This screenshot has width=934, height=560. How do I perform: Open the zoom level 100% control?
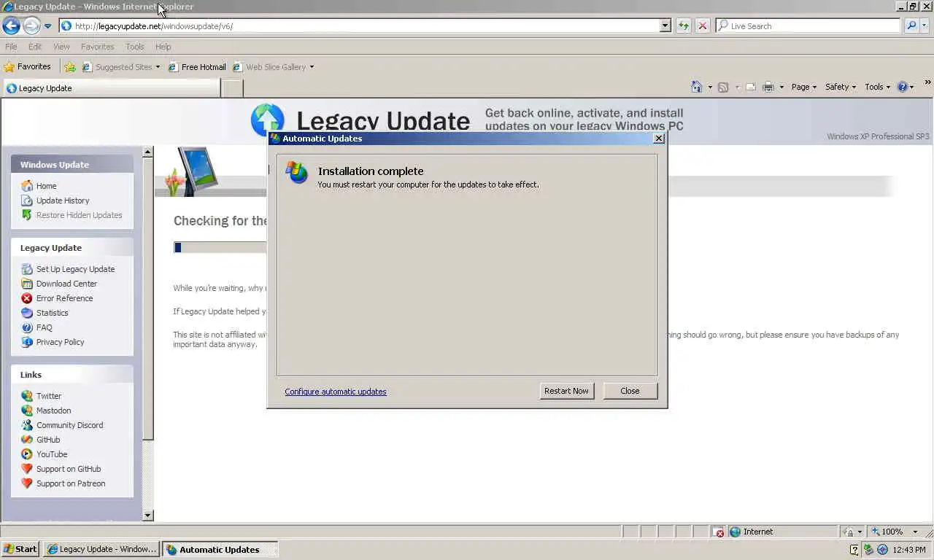coord(895,532)
